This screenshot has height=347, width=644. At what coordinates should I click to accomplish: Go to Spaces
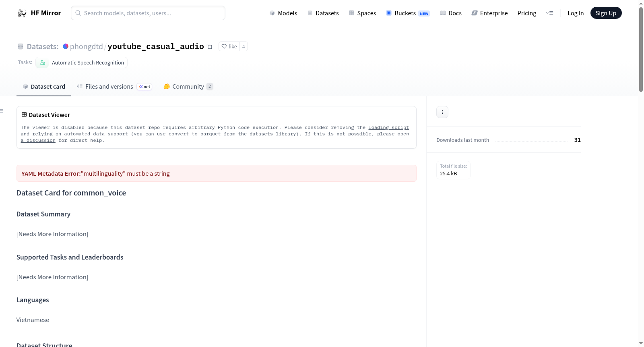tap(363, 13)
